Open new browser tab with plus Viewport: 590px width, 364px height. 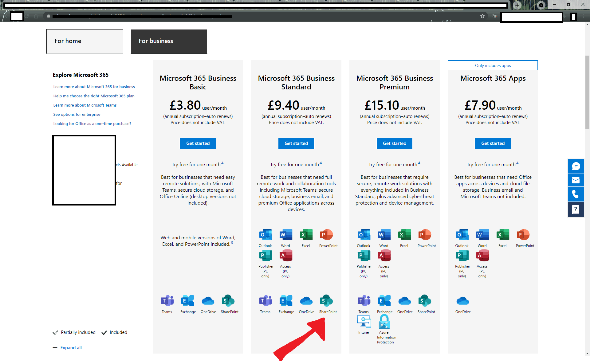(x=517, y=5)
